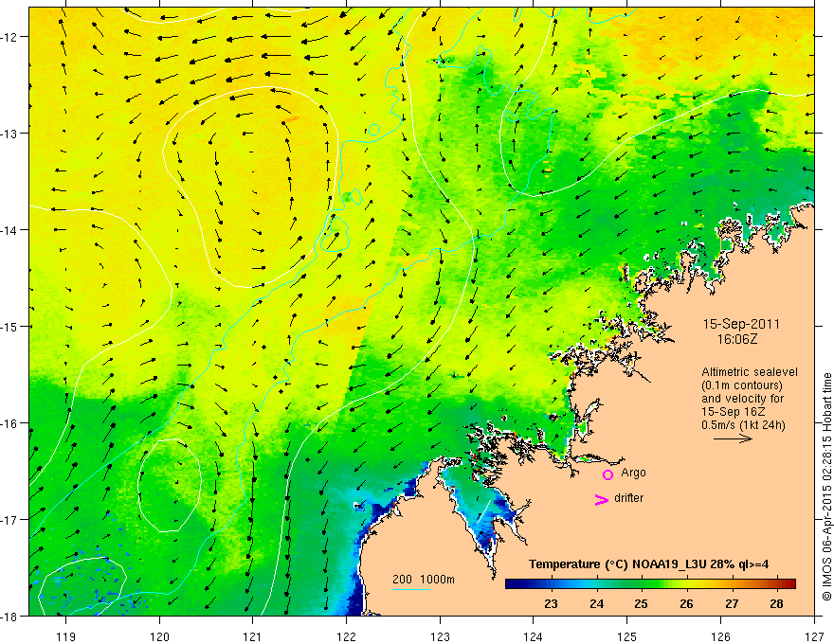Click the latitude axis label '-18'

[10, 616]
